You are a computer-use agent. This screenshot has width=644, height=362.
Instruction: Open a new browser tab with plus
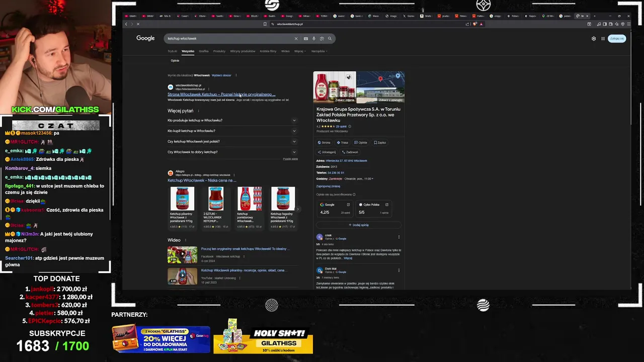point(594,16)
